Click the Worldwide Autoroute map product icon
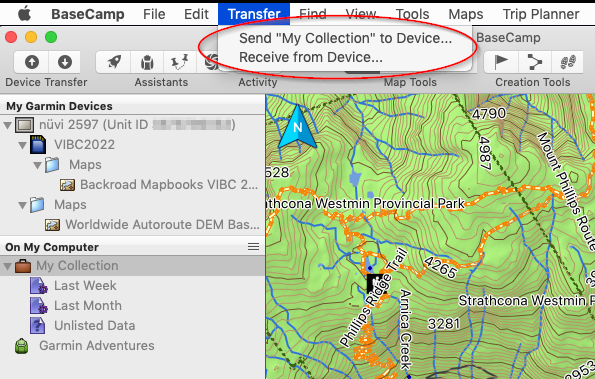This screenshot has width=595, height=379. 52,225
